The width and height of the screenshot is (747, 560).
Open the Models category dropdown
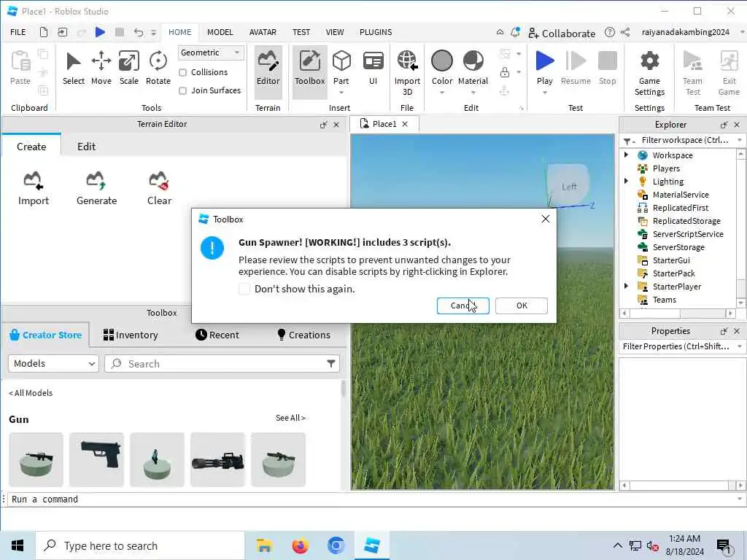[x=53, y=363]
